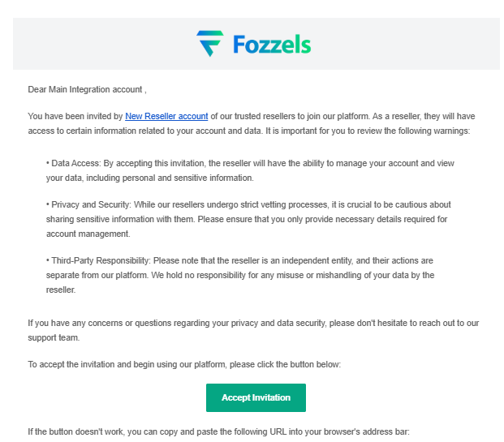
Task: Click the Fozzels triangular logo icon
Action: (x=210, y=43)
